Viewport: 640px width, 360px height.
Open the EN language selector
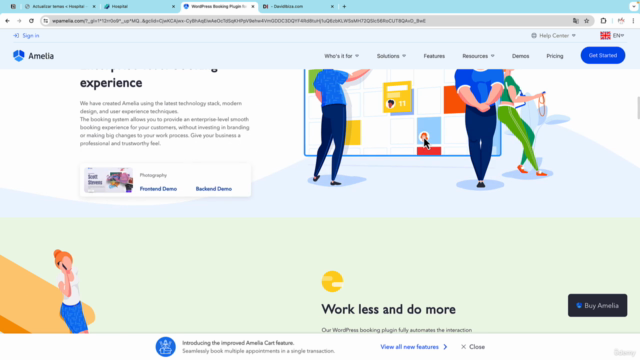tap(618, 36)
